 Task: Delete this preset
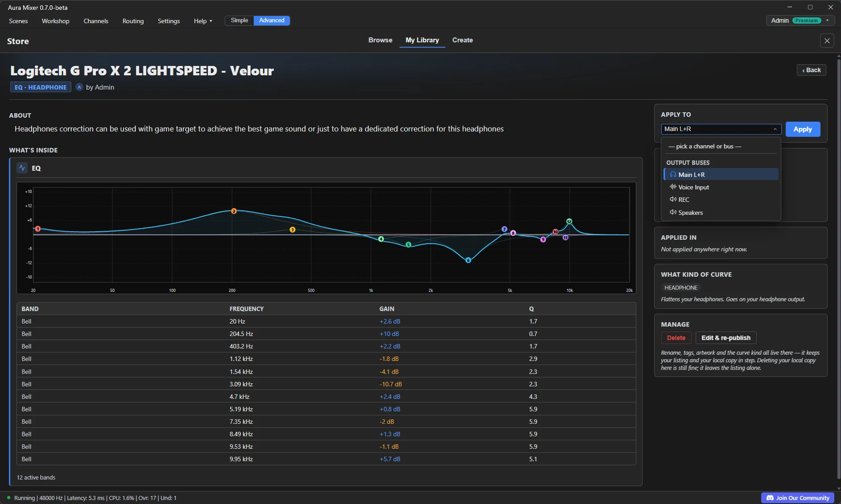676,338
